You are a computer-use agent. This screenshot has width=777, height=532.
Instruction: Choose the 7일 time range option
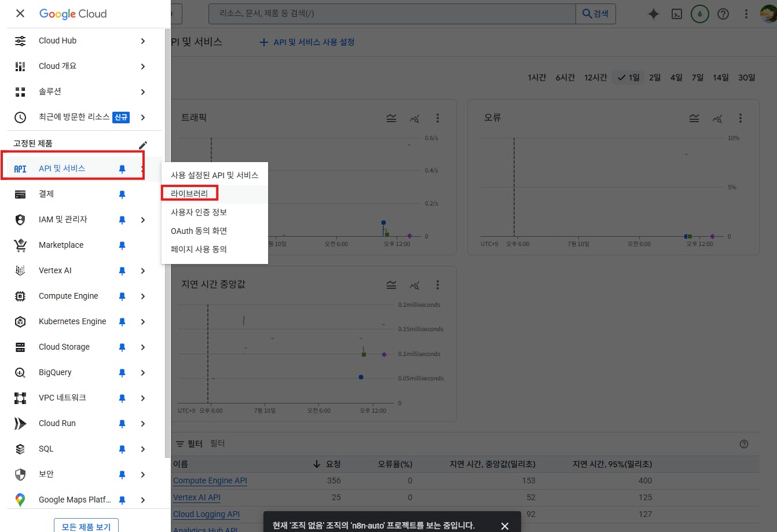698,77
